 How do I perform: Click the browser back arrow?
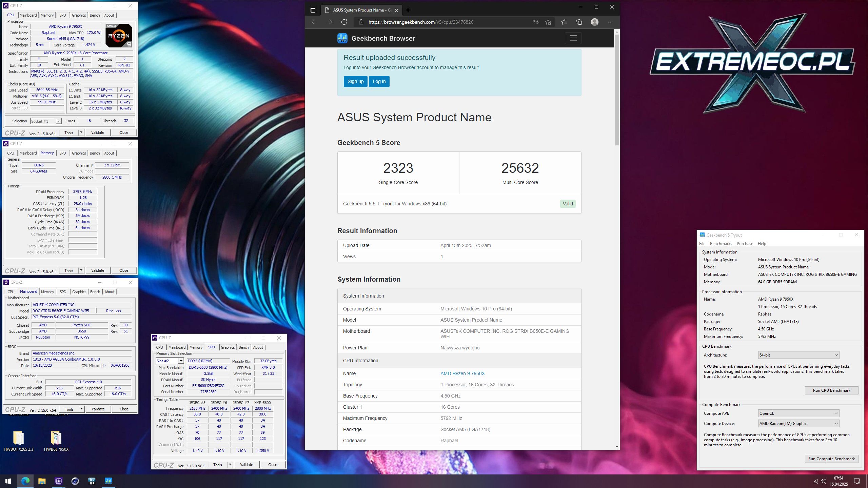click(314, 22)
